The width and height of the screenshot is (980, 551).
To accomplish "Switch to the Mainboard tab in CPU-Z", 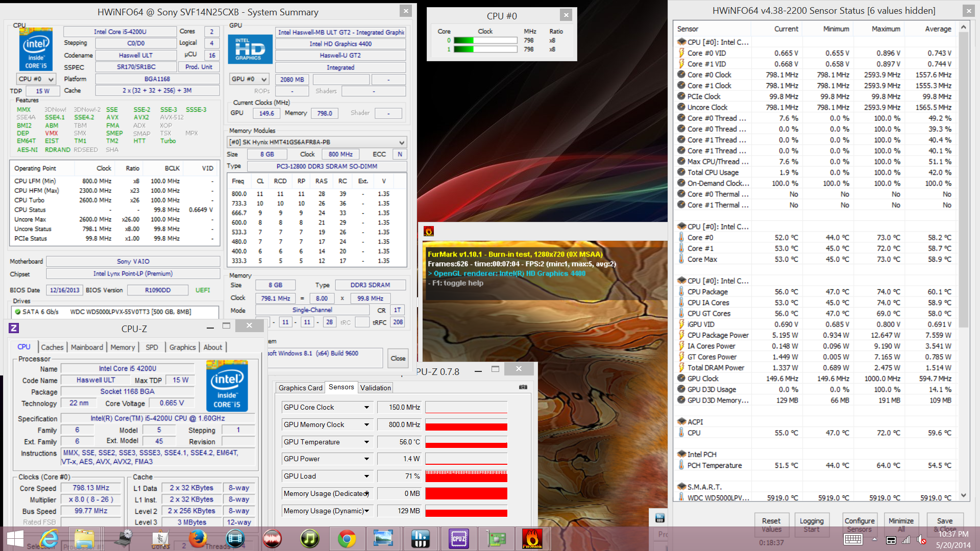I will (x=87, y=347).
